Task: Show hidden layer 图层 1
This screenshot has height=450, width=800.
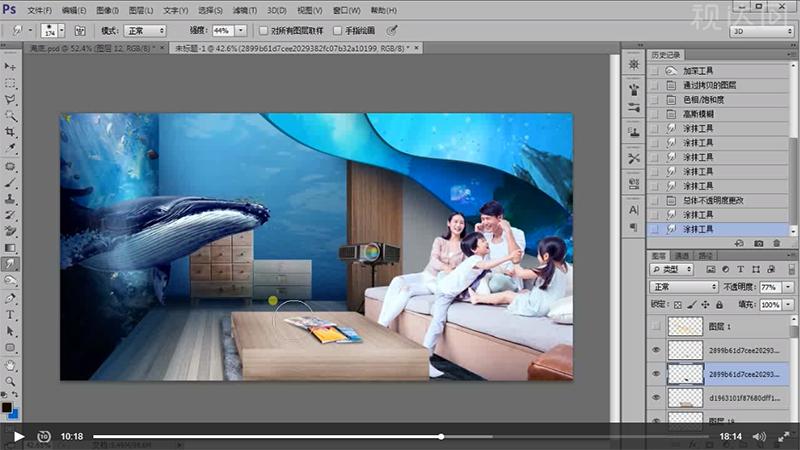Action: pyautogui.click(x=656, y=326)
